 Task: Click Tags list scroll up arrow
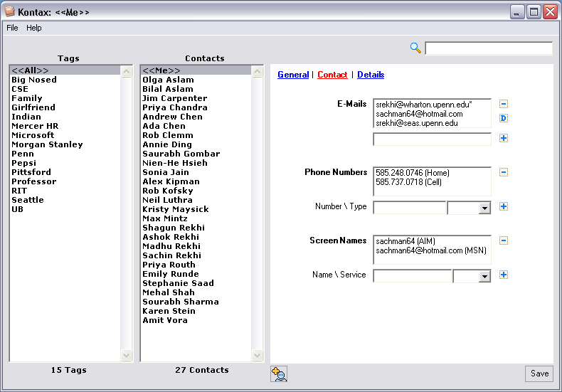126,72
